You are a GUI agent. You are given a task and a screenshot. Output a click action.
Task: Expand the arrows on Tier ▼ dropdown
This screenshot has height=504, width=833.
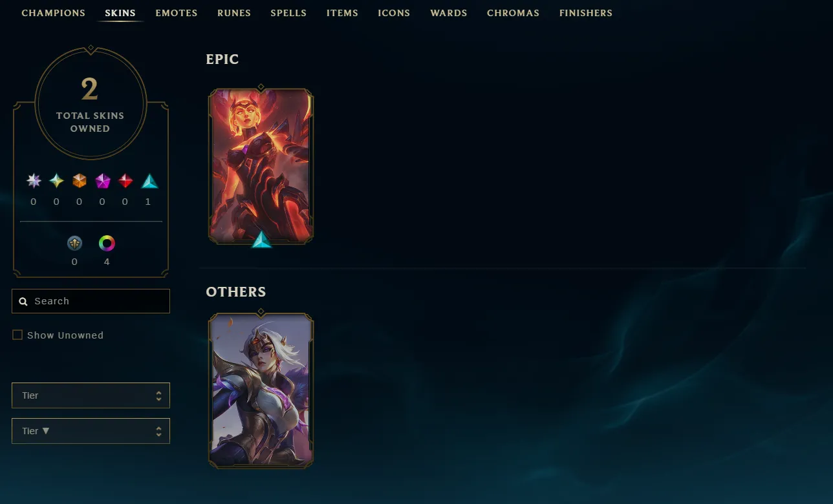pos(158,431)
